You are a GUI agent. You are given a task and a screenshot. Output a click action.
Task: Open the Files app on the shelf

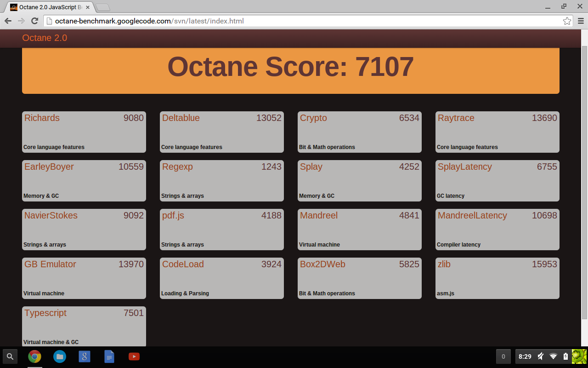(59, 356)
